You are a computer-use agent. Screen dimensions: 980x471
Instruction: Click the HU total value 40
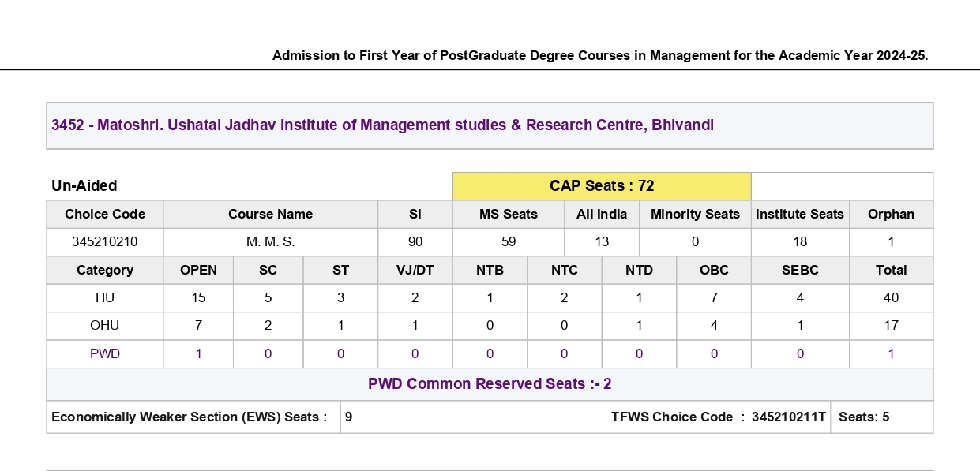891,297
